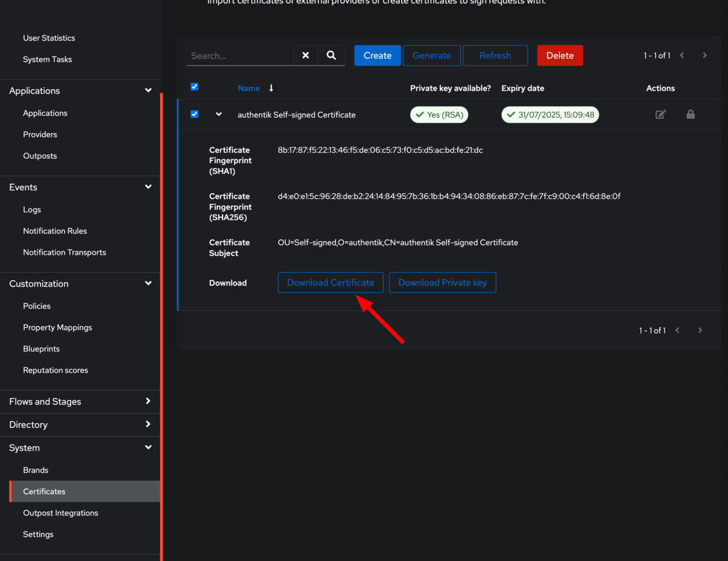This screenshot has width=728, height=561.
Task: Open Outposts in sidebar
Action: point(40,155)
